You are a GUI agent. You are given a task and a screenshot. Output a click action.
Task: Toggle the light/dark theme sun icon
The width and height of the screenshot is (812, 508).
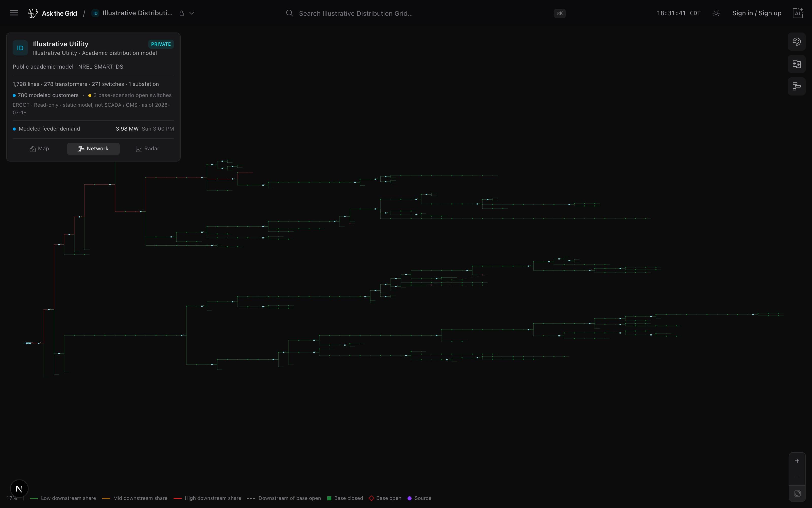pos(716,13)
